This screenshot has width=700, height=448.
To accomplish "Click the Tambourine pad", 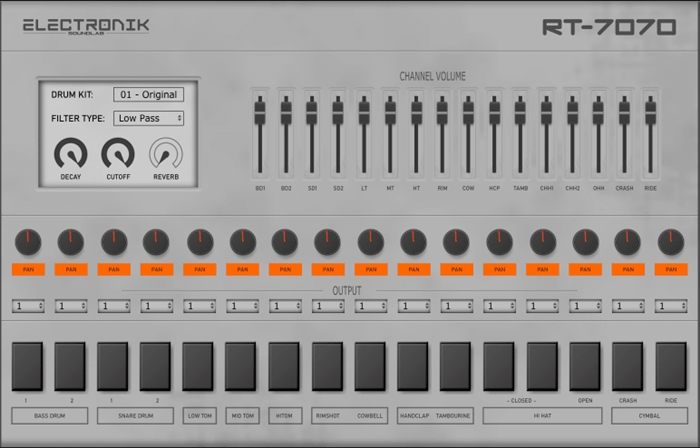I will click(456, 366).
